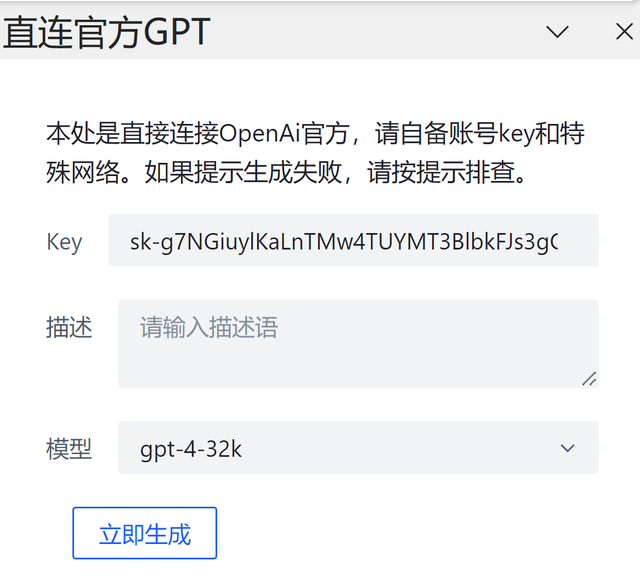Focus the Key input field containing the sk- key

click(353, 240)
